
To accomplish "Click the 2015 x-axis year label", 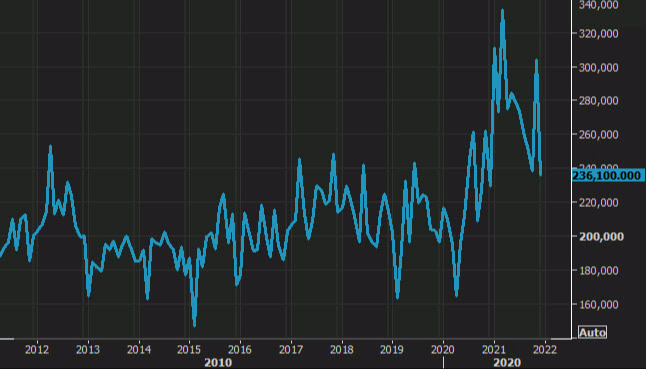I will [189, 350].
